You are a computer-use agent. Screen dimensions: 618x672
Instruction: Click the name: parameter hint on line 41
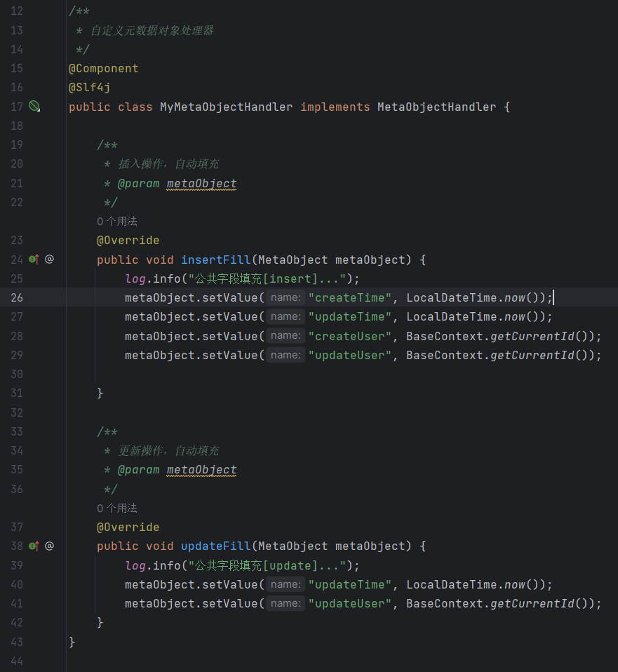click(x=286, y=603)
